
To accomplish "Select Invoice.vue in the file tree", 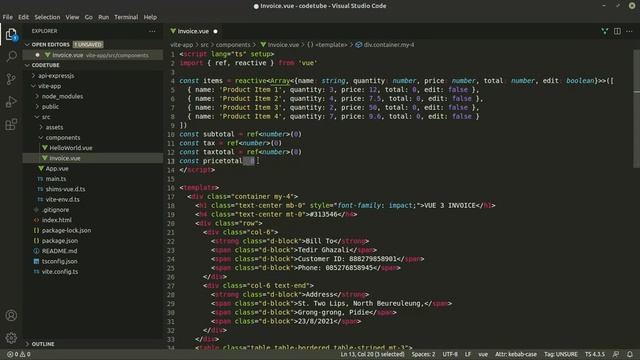I will pos(64,158).
